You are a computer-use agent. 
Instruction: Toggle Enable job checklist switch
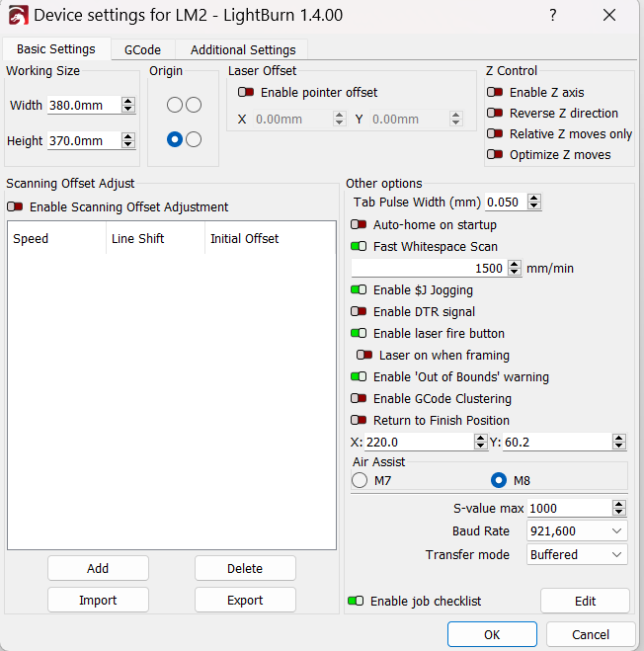(356, 601)
